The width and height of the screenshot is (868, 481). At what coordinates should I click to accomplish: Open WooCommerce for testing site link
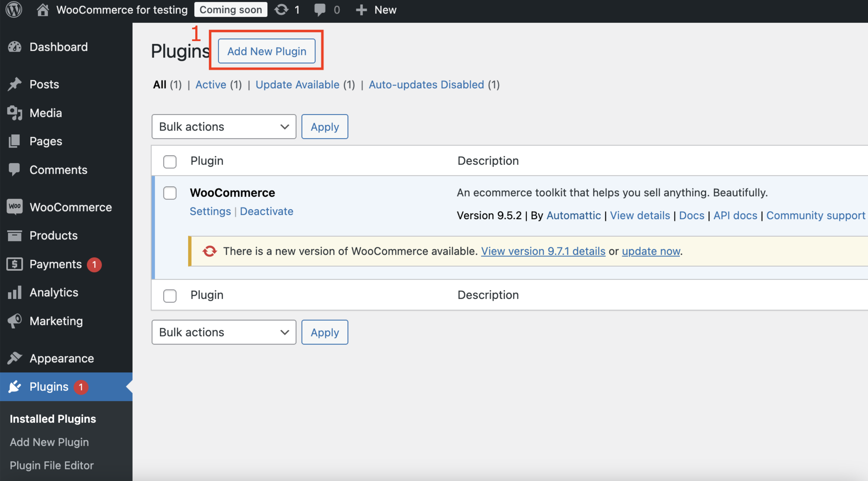click(122, 10)
